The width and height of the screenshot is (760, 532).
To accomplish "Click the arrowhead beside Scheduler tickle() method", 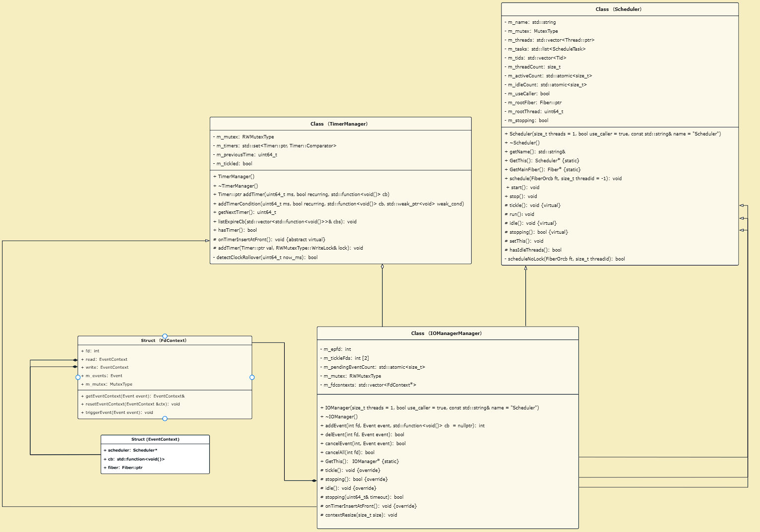I will [742, 205].
